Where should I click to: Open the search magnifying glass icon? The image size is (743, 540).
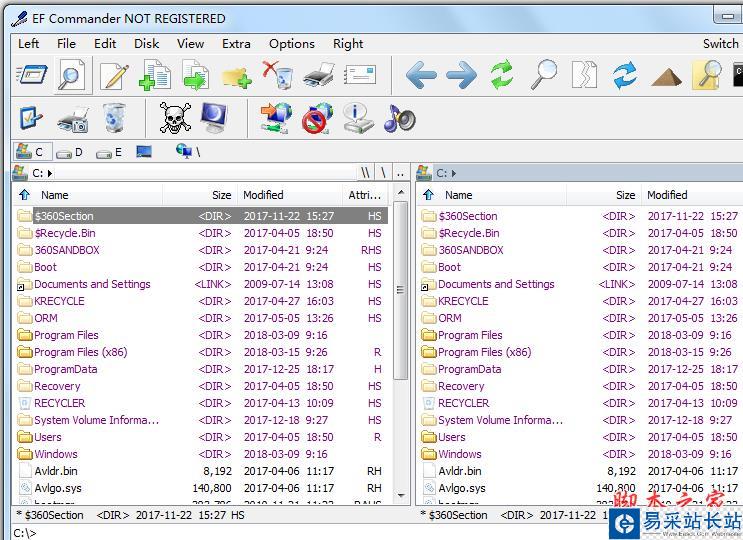pyautogui.click(x=544, y=74)
